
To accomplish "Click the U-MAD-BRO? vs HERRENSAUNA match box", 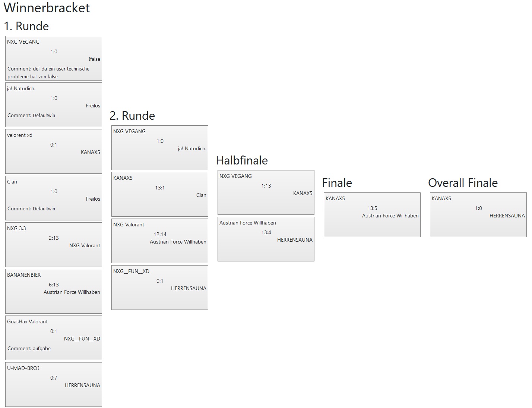I will coord(53,385).
